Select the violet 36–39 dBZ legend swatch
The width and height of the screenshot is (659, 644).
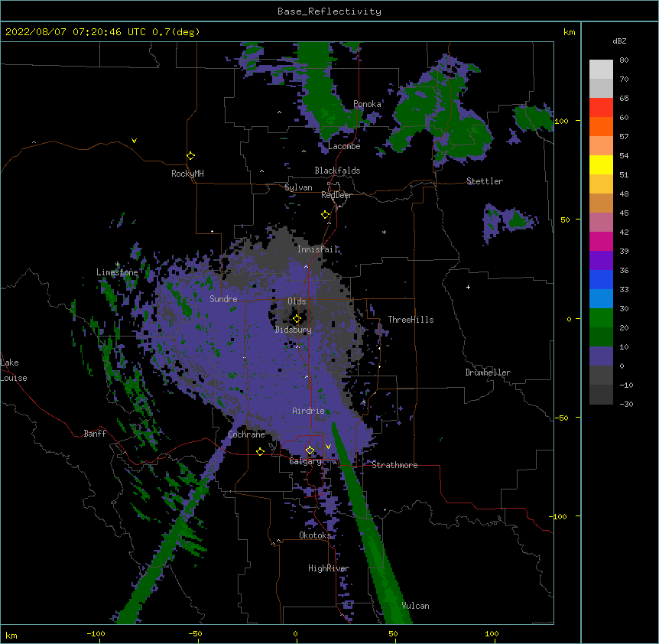click(601, 261)
